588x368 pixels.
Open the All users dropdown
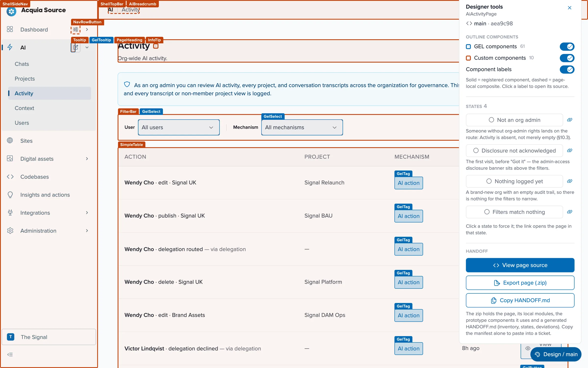tap(179, 127)
